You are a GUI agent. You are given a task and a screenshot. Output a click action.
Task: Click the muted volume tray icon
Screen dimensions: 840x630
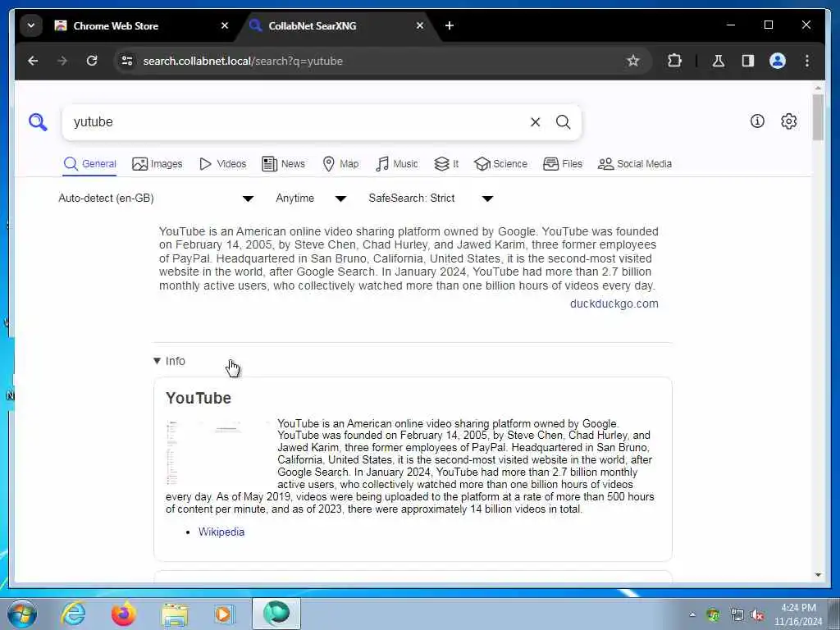(x=757, y=615)
